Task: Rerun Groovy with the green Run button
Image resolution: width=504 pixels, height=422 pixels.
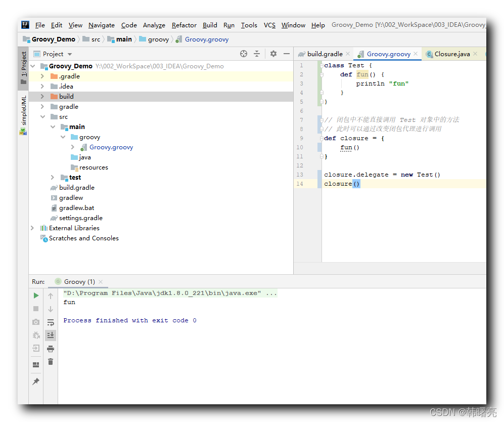Action: [36, 296]
